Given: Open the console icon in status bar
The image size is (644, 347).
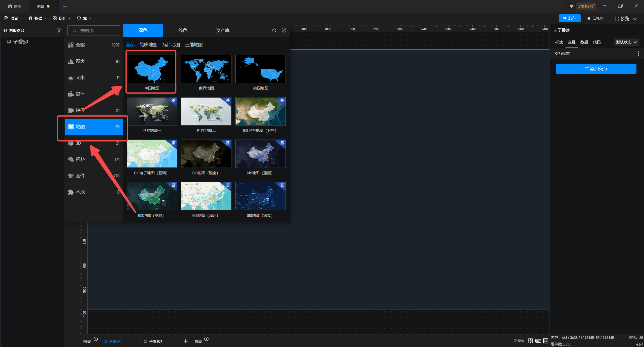Looking at the screenshot, I should [546, 341].
